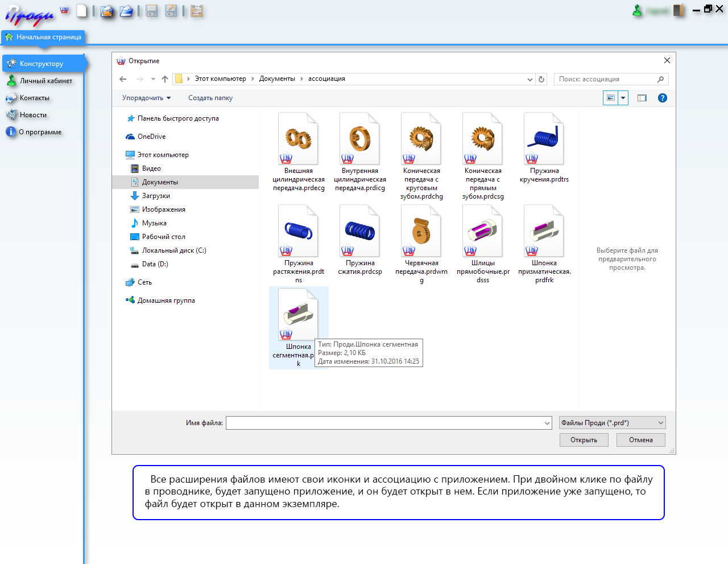Toggle the preview pane button
This screenshot has width=728, height=564.
point(642,98)
